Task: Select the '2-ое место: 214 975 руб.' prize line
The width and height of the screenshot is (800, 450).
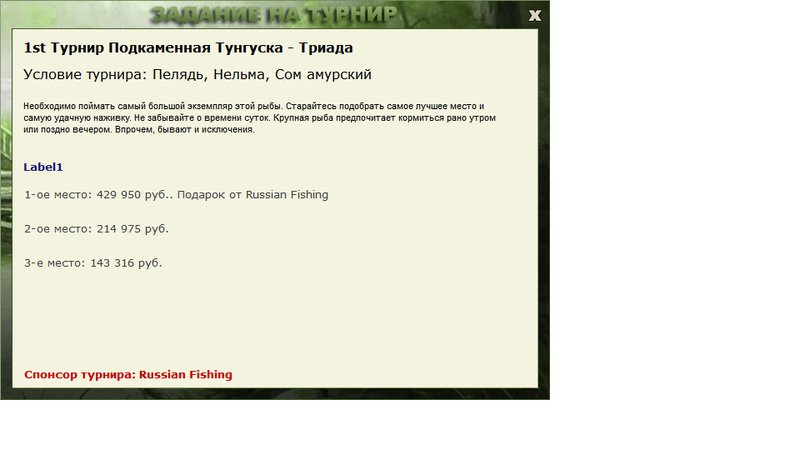Action: click(x=96, y=229)
